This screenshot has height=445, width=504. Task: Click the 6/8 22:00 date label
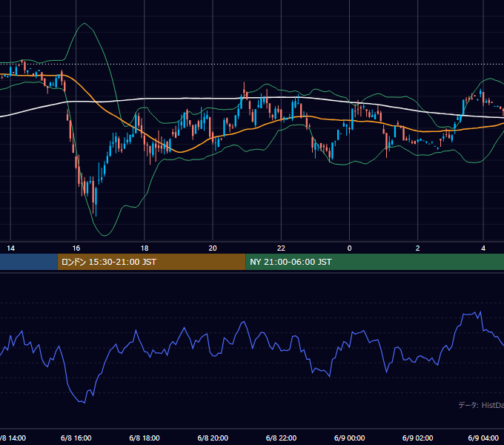click(281, 438)
